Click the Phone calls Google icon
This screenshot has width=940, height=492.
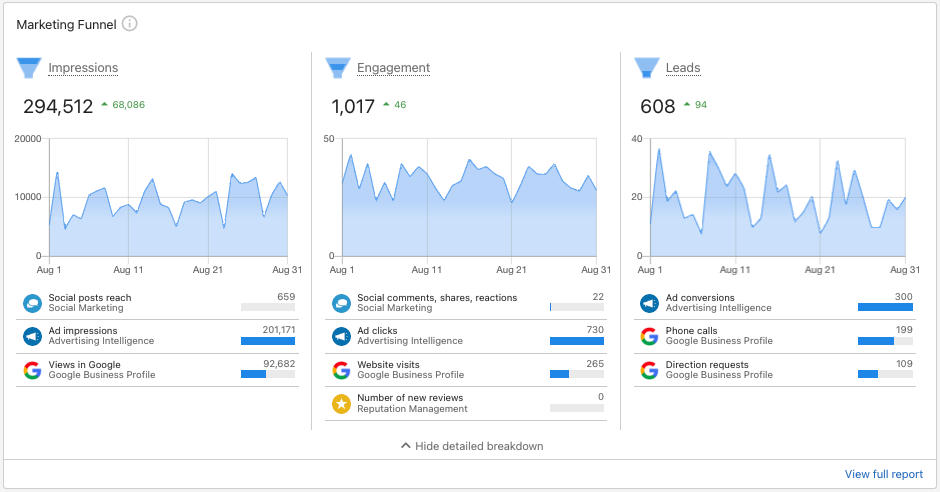(x=650, y=336)
